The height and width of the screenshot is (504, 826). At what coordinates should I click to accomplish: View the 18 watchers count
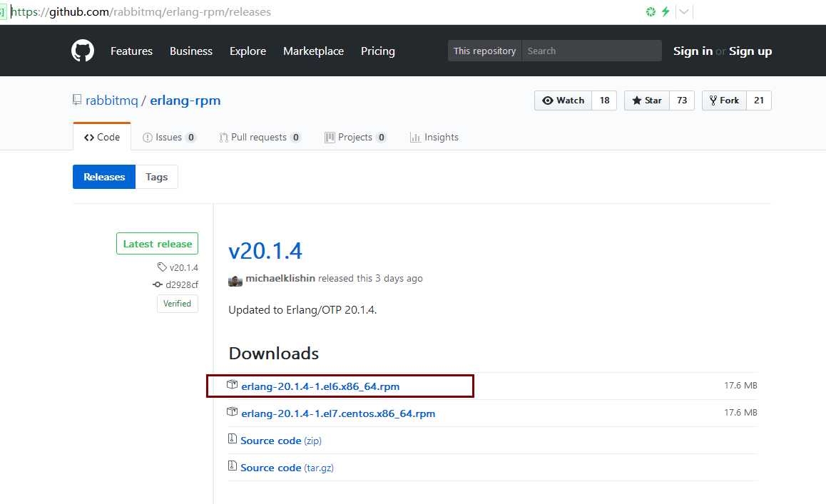(604, 100)
